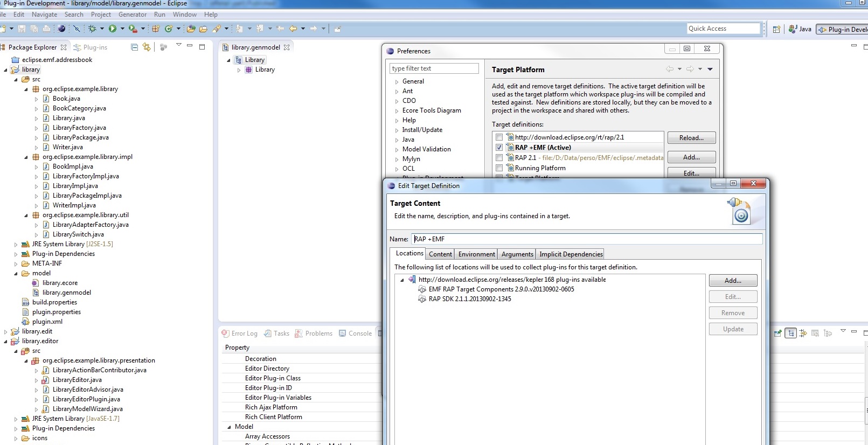Select the library.ecore file
The image size is (868, 445).
coord(60,283)
